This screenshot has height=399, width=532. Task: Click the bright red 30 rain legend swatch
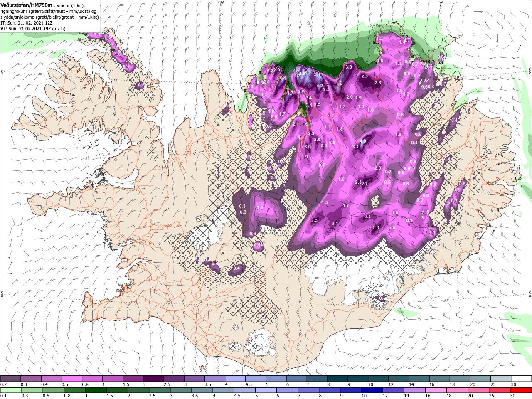[520, 390]
